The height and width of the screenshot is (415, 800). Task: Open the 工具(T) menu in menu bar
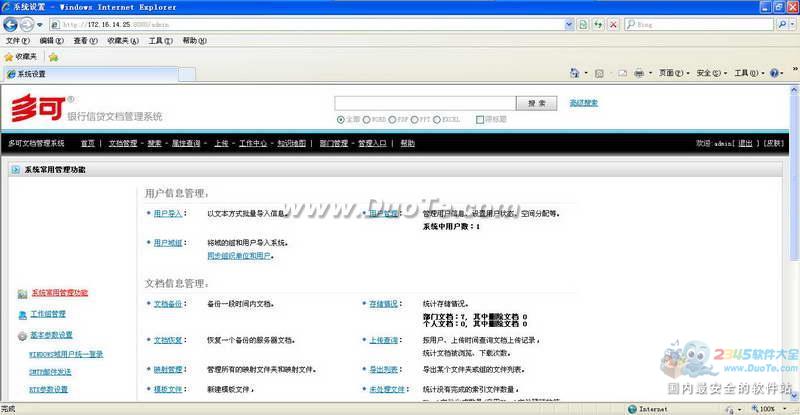click(161, 40)
